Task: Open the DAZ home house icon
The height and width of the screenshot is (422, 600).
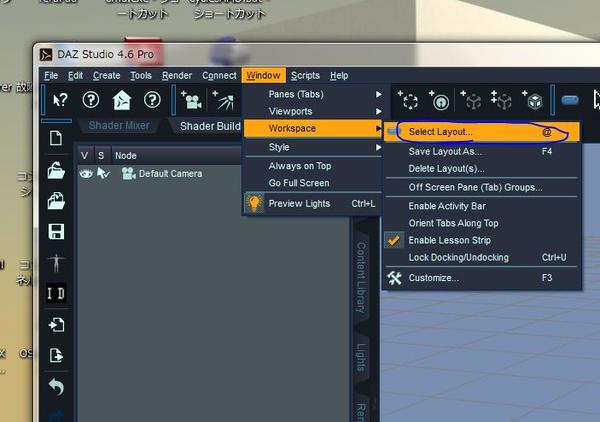Action: [x=122, y=100]
